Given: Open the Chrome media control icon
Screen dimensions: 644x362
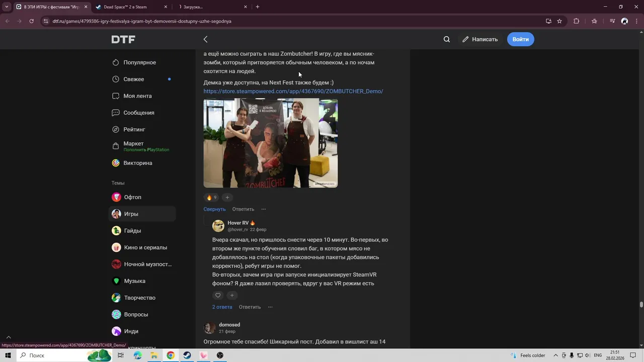Looking at the screenshot, I should (x=612, y=21).
